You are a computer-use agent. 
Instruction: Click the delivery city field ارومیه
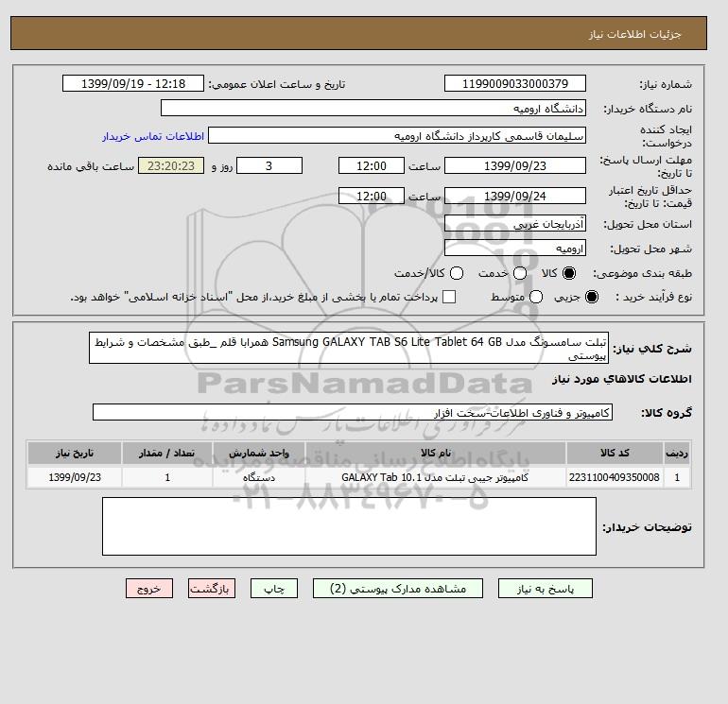[515, 249]
